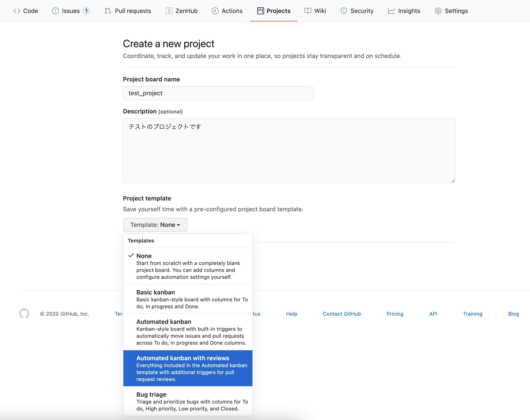Click the Wiki book icon

click(x=307, y=11)
